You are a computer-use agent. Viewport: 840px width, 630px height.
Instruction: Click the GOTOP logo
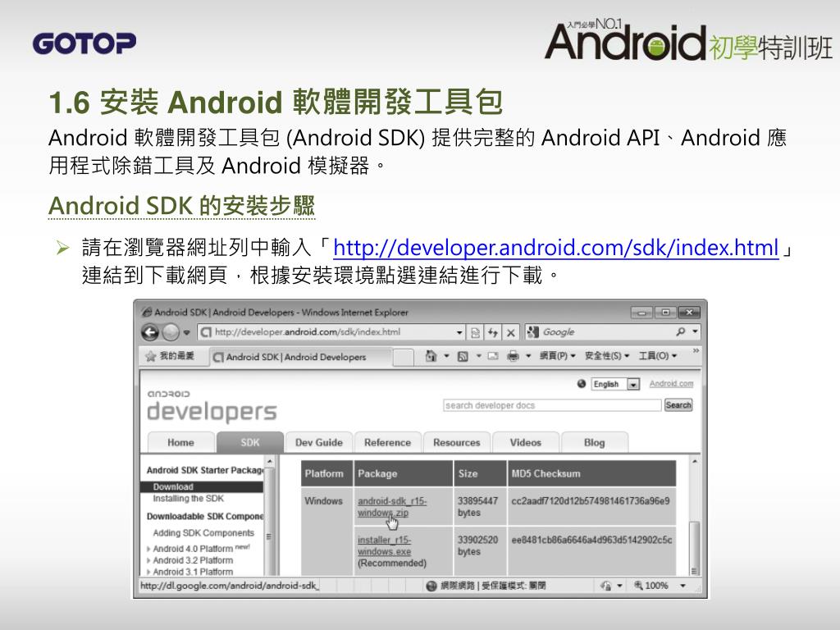tap(84, 43)
